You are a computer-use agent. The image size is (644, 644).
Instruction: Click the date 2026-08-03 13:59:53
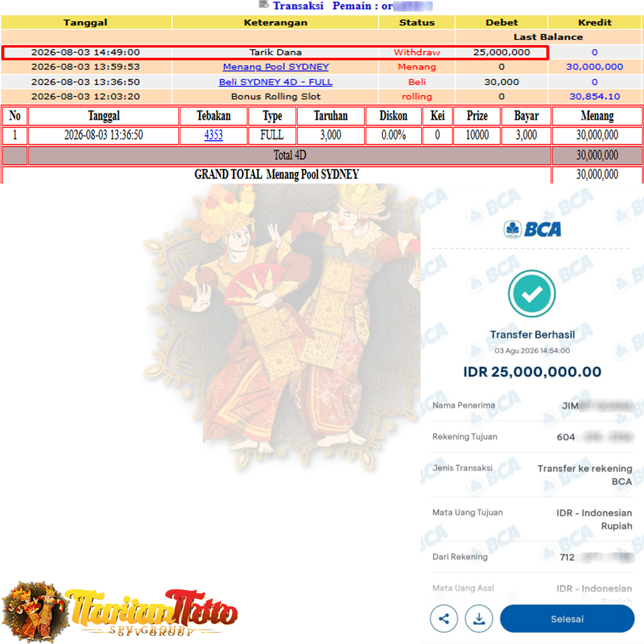click(x=86, y=66)
